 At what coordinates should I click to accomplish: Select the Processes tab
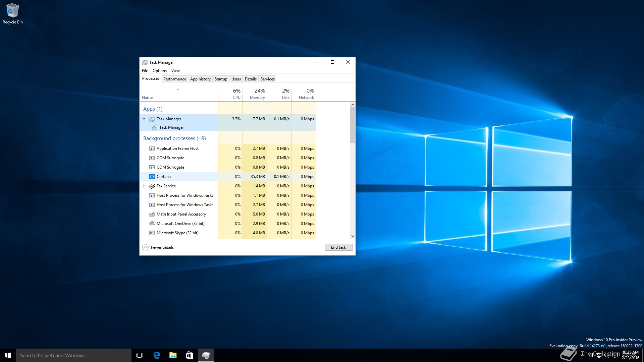151,78
